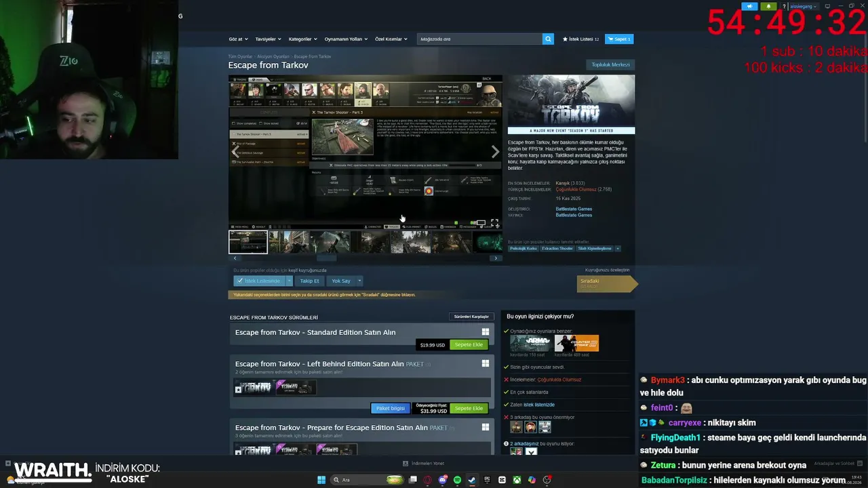
Task: Select the first screenshot thumbnail
Action: pos(248,243)
